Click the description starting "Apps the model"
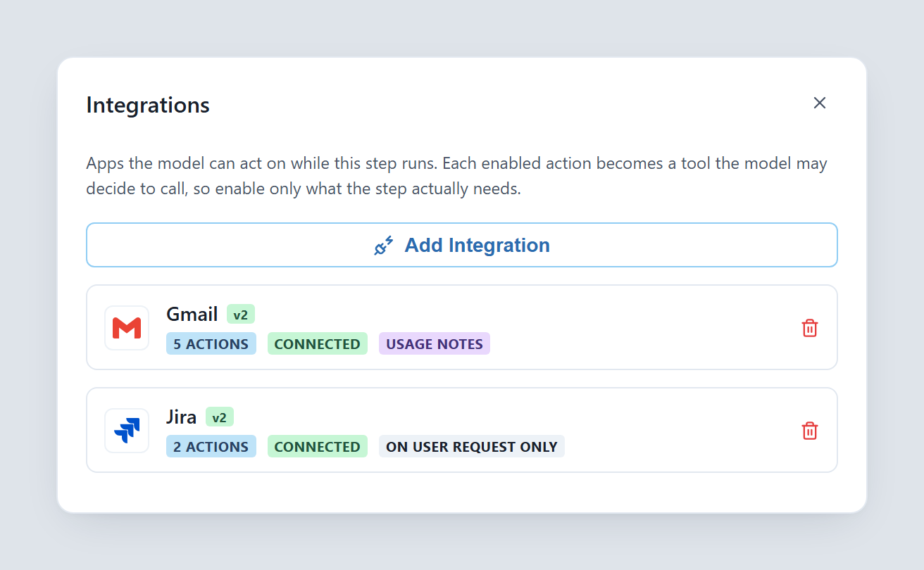This screenshot has width=924, height=570. pyautogui.click(x=456, y=176)
